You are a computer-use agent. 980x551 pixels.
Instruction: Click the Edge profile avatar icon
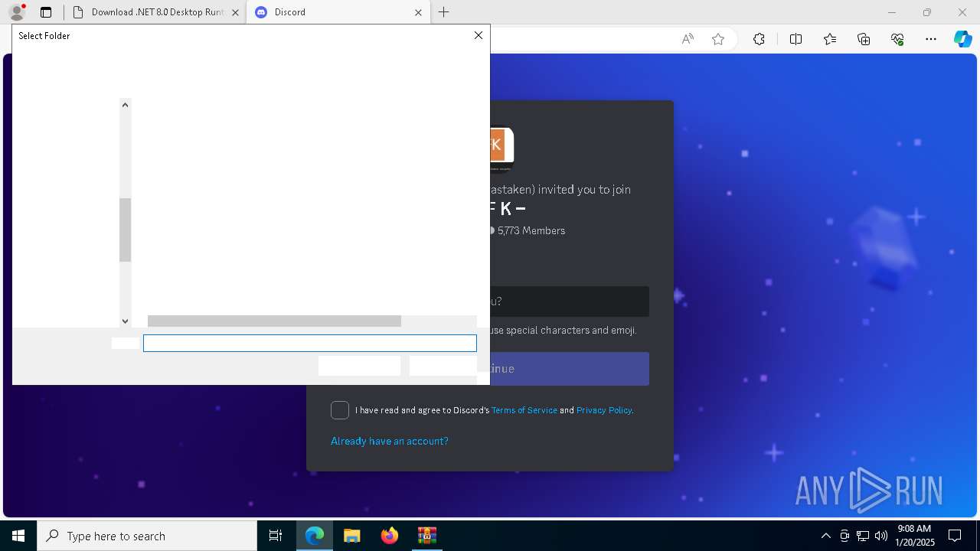pos(17,12)
